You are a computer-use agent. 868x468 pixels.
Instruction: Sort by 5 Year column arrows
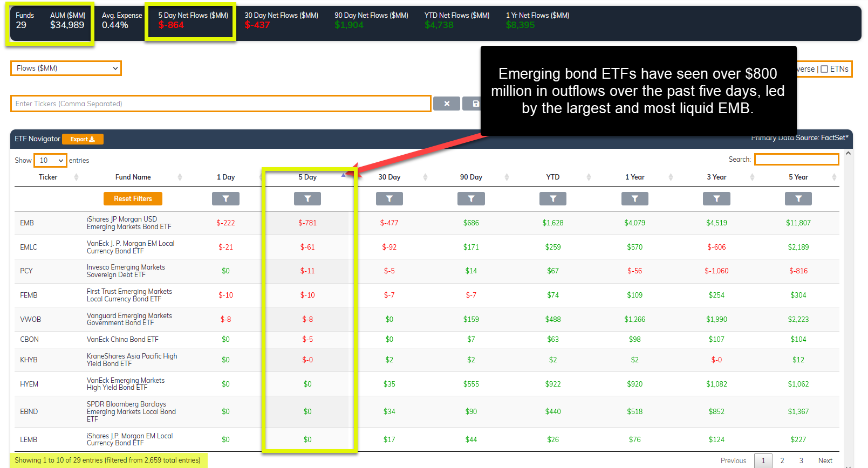click(834, 177)
